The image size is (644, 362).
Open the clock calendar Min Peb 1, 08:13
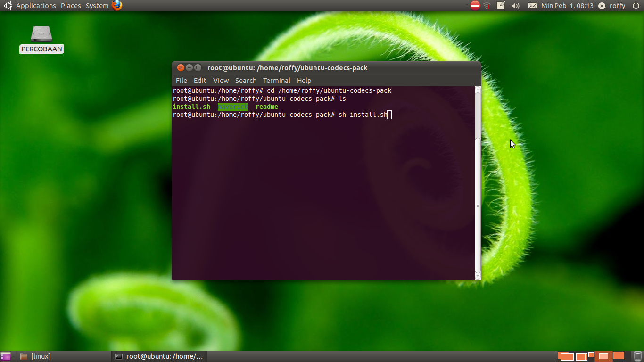(567, 6)
